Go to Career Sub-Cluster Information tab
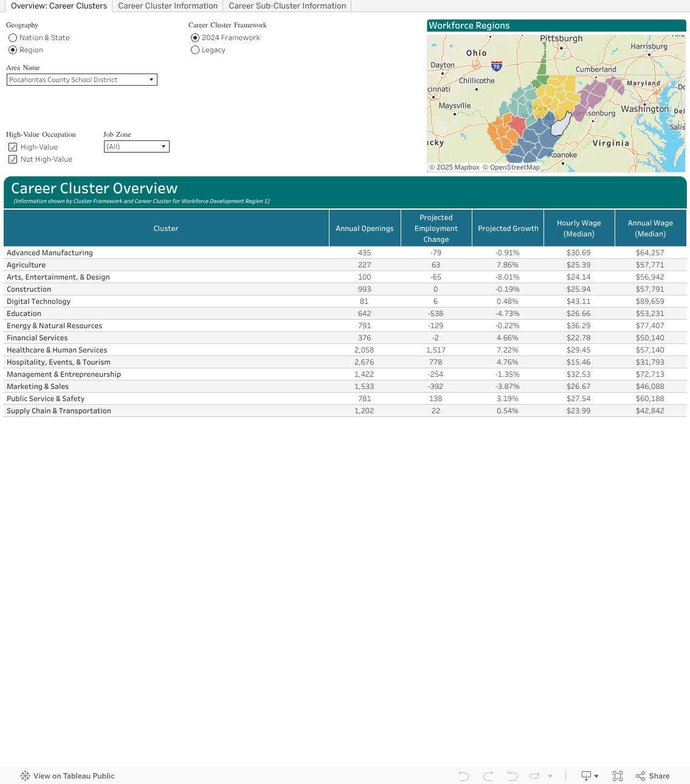Image resolution: width=690 pixels, height=784 pixels. (x=288, y=6)
